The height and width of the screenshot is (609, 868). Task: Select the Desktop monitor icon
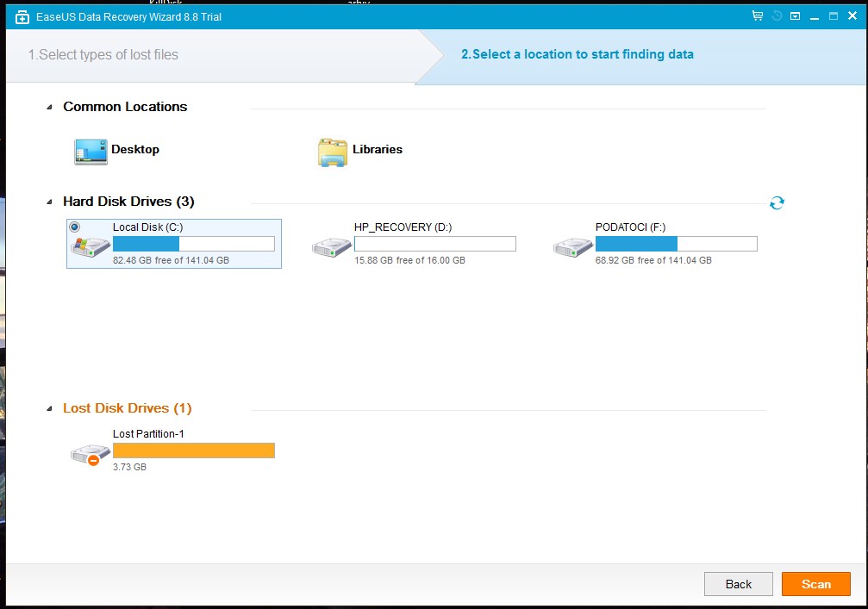click(x=91, y=152)
